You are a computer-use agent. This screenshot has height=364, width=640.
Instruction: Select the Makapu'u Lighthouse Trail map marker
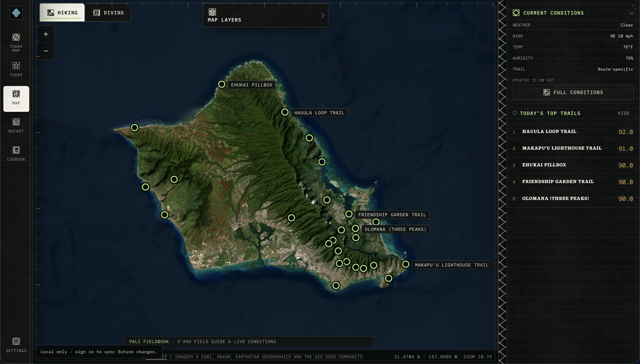click(406, 264)
